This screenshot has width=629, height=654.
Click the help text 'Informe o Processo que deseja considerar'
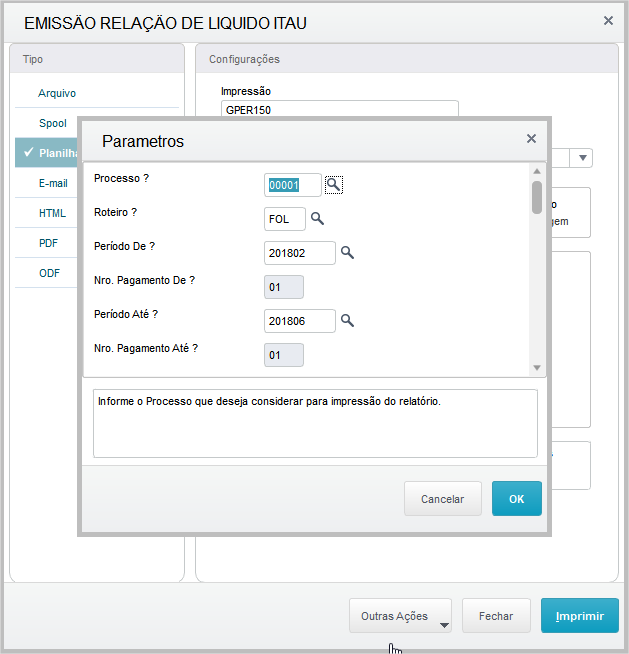coord(269,401)
